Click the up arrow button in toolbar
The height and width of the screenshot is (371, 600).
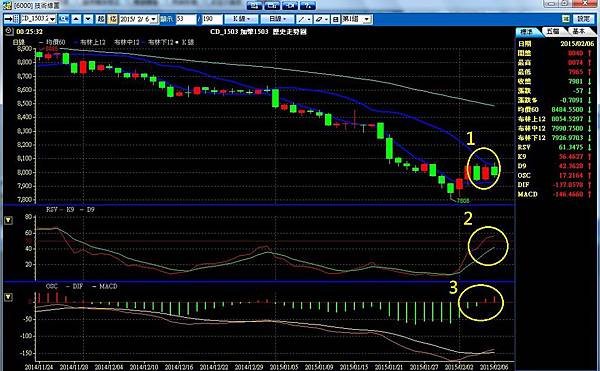pos(76,19)
